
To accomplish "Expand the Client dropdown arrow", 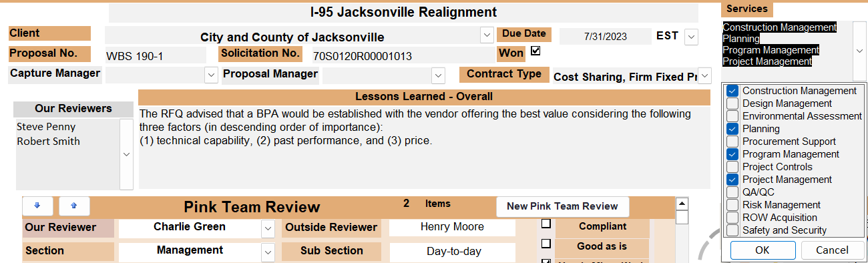I will pyautogui.click(x=486, y=35).
